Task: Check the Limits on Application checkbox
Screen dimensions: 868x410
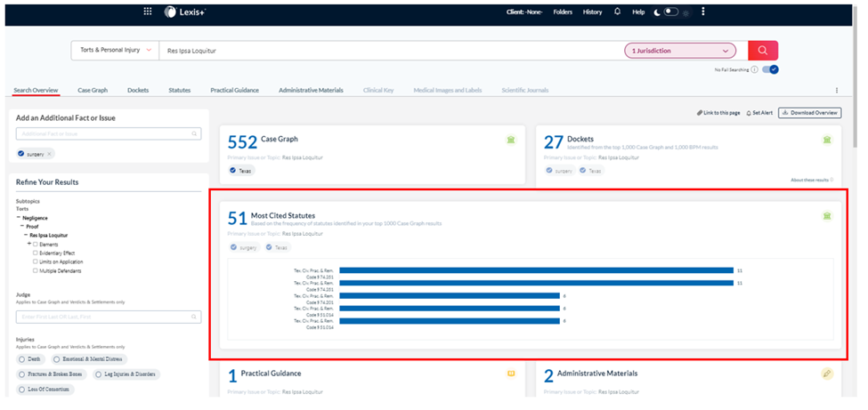Action: pyautogui.click(x=36, y=261)
